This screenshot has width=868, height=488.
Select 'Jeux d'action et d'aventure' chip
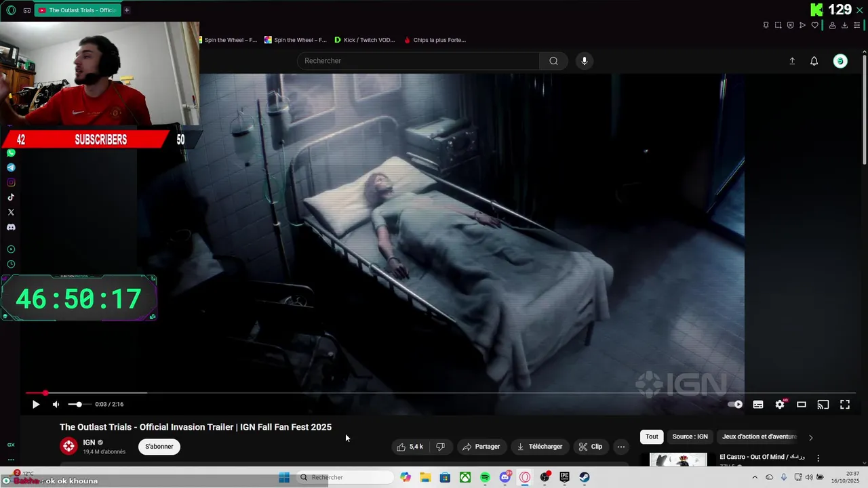tap(759, 436)
